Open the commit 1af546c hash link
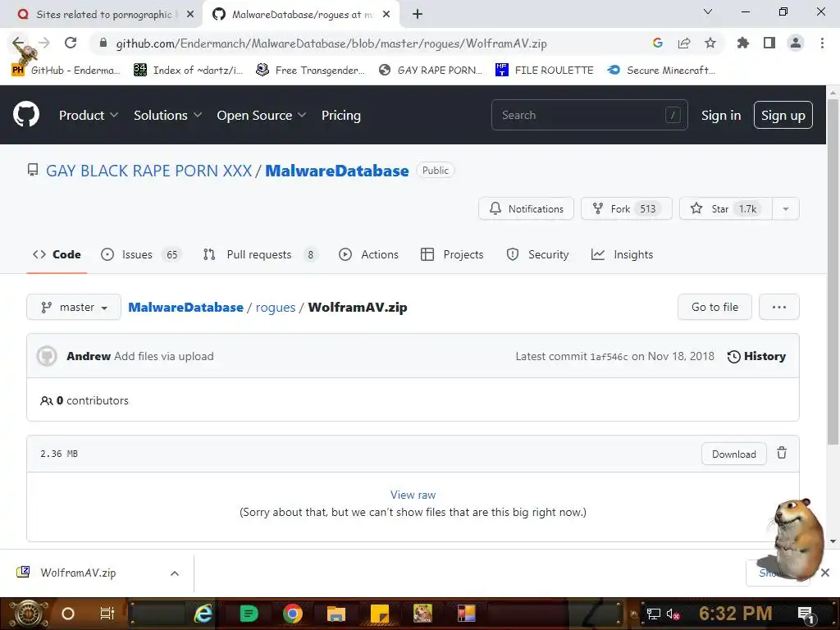The image size is (840, 630). click(x=609, y=357)
